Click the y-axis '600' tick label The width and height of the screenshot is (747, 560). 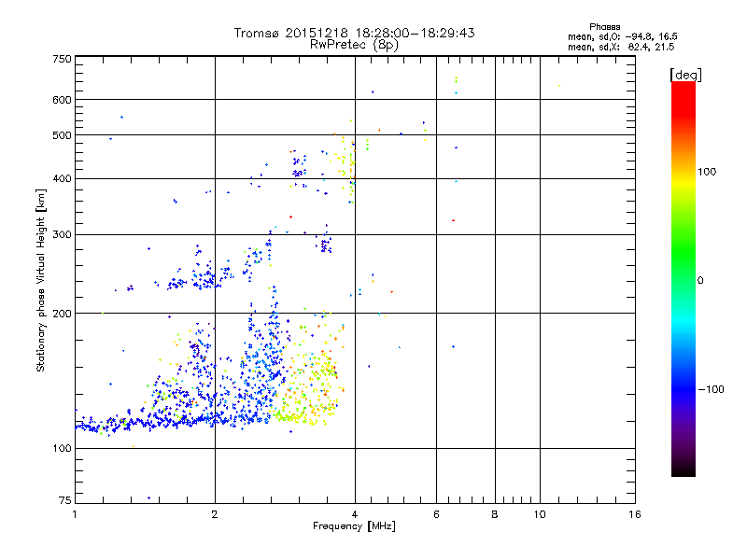pyautogui.click(x=62, y=100)
